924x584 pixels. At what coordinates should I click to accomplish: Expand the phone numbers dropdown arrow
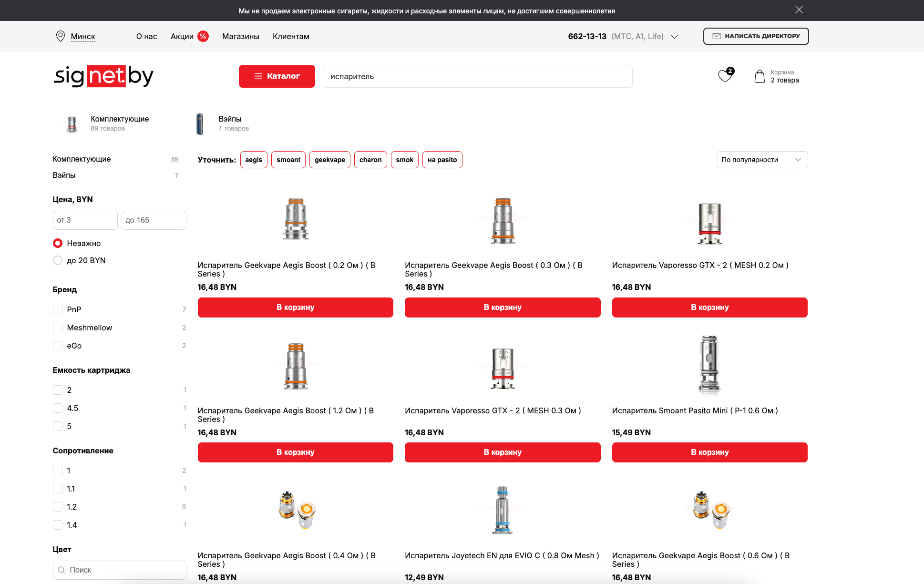[675, 37]
